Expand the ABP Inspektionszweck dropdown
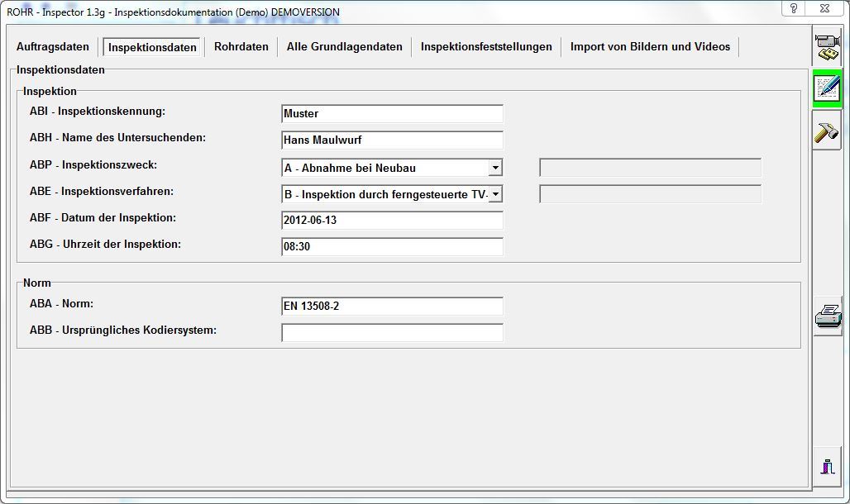This screenshot has height=504, width=850. (494, 168)
